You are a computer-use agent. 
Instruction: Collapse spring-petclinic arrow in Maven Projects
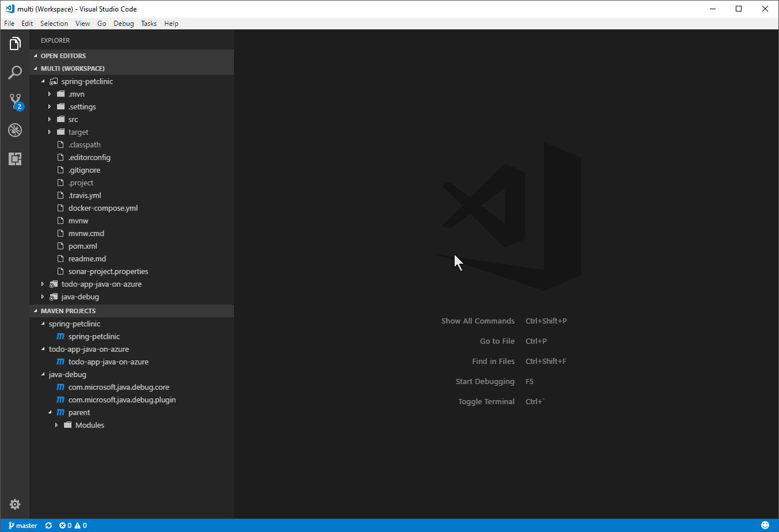click(43, 324)
